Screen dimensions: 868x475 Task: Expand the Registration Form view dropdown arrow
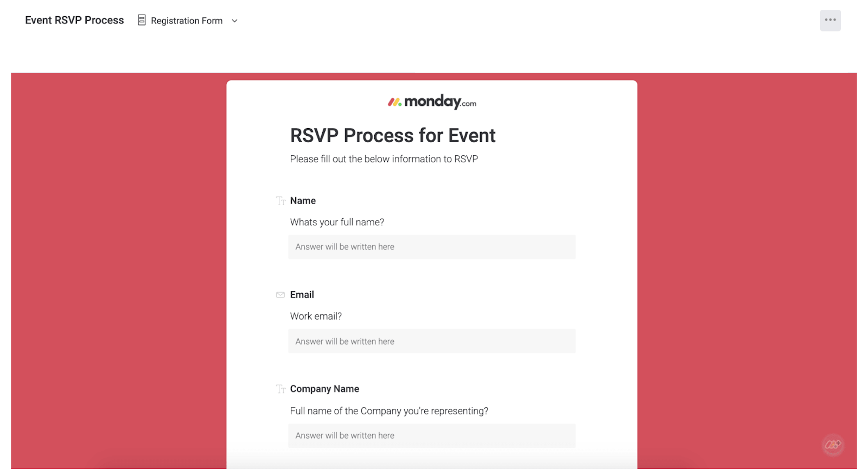[x=235, y=21]
